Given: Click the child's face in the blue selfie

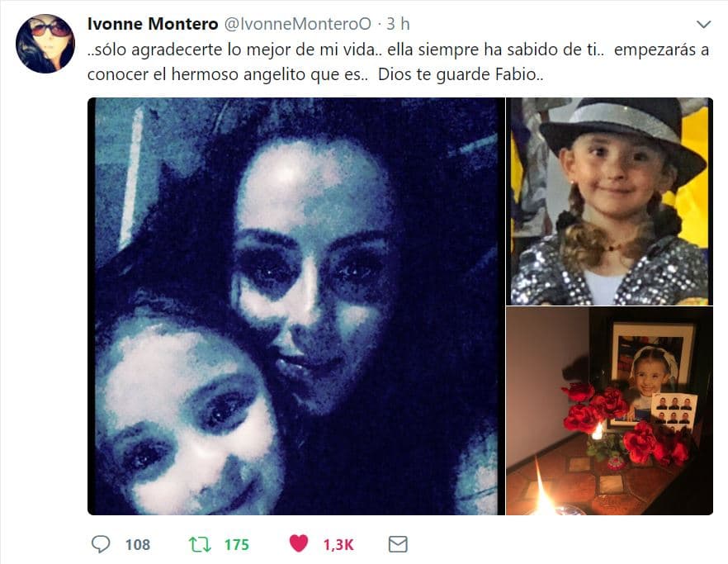Looking at the screenshot, I should pyautogui.click(x=186, y=418).
